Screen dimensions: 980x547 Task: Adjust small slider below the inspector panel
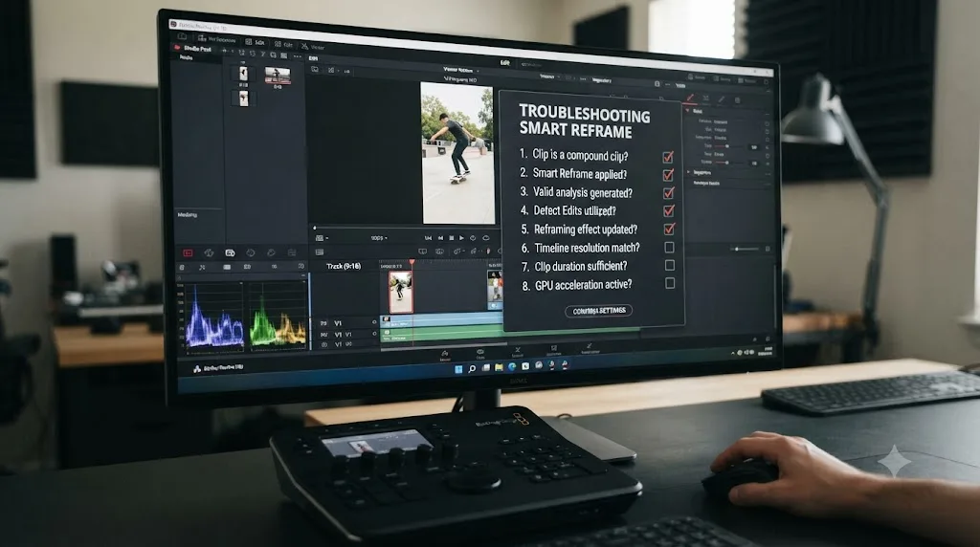[744, 250]
